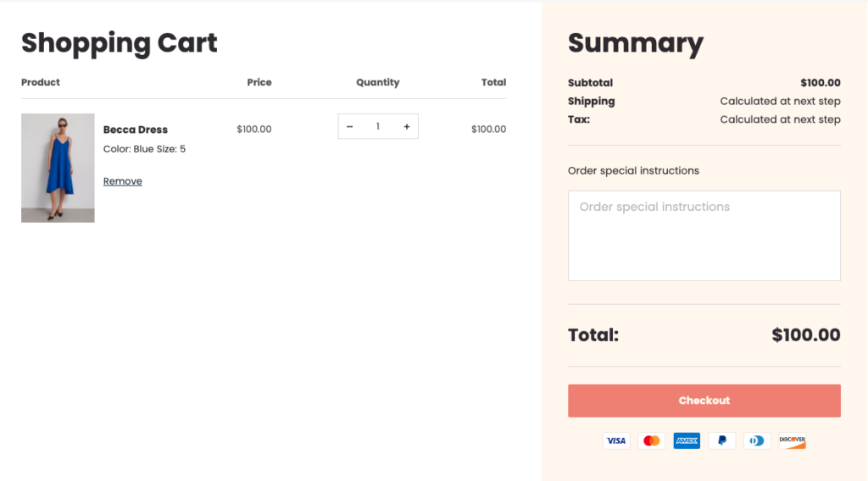
Task: Remove the Becca Dress from cart
Action: point(123,181)
